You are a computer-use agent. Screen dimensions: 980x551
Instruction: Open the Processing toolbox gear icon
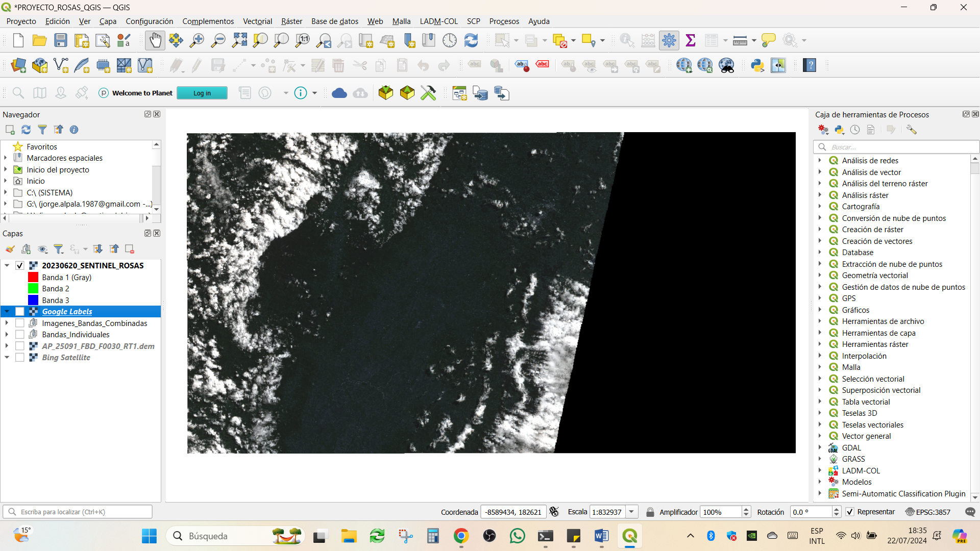pos(669,40)
